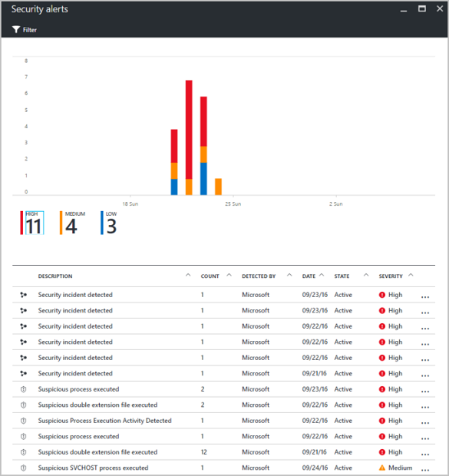Viewport: 449px width, 476px height.
Task: Sort alerts by Count column arrow
Action: (229, 275)
